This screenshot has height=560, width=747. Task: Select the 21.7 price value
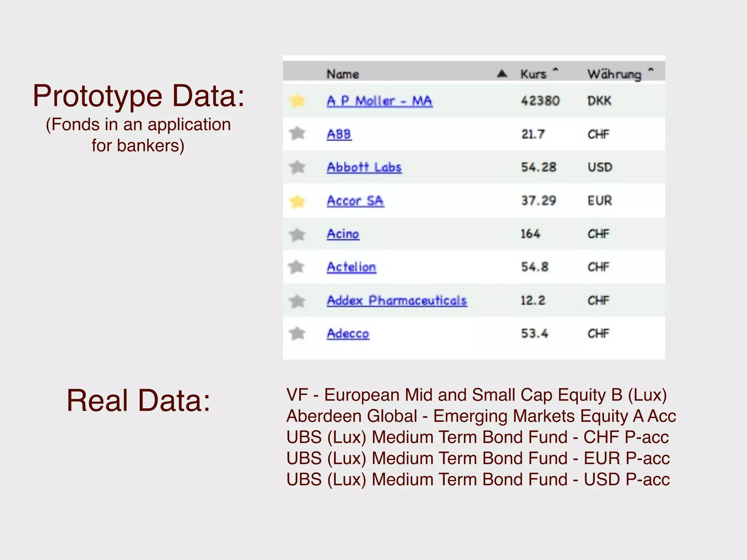tap(533, 134)
